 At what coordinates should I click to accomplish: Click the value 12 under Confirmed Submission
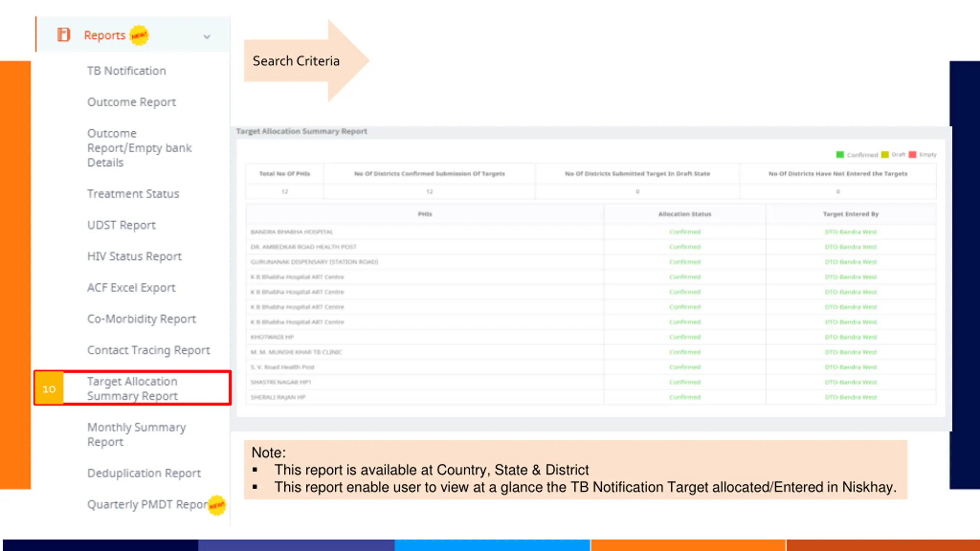pyautogui.click(x=430, y=191)
